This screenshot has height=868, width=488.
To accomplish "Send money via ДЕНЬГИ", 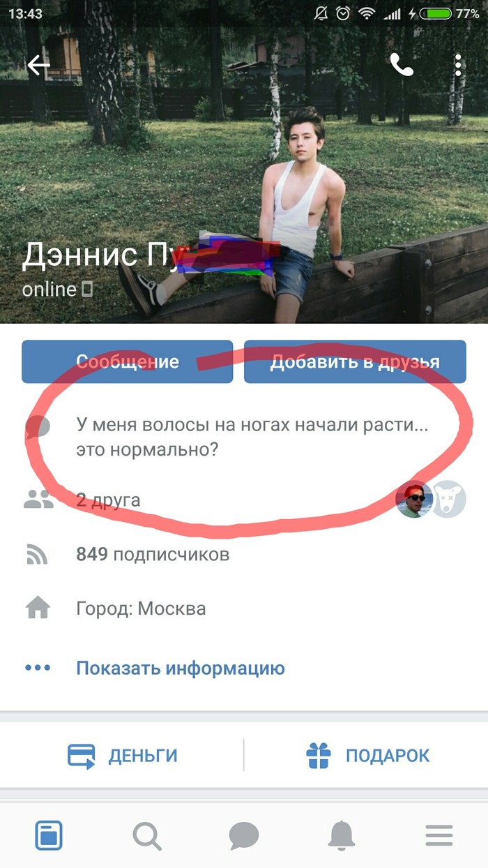I will pyautogui.click(x=123, y=756).
